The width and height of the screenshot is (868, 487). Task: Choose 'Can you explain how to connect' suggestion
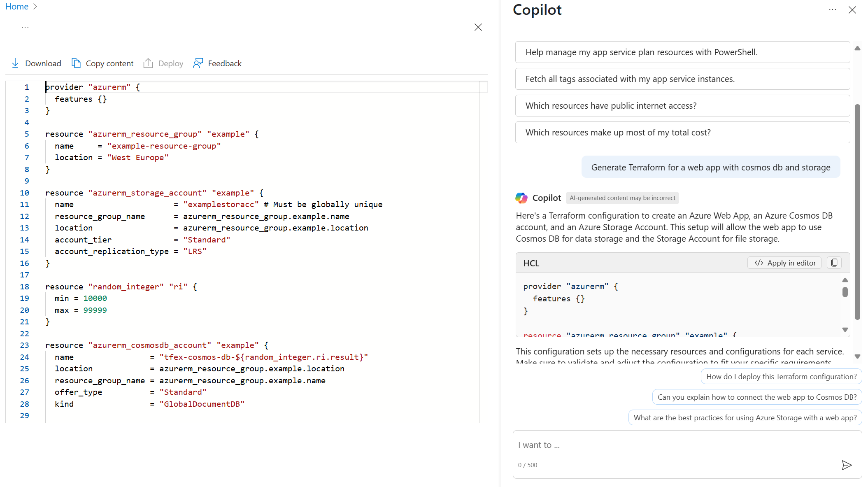click(x=757, y=397)
